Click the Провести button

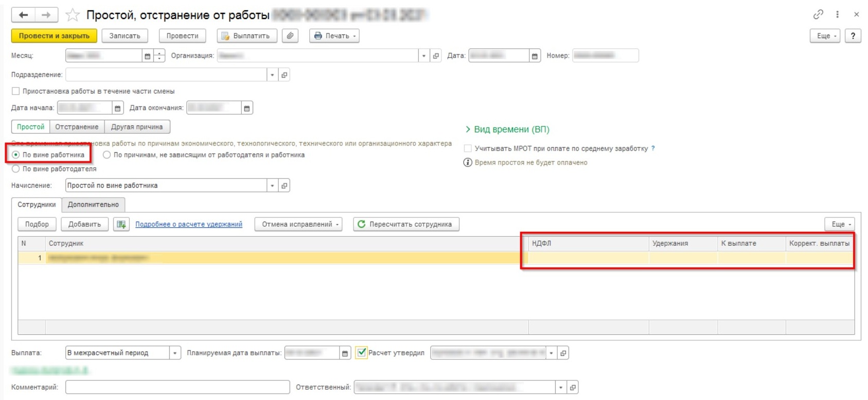(182, 36)
